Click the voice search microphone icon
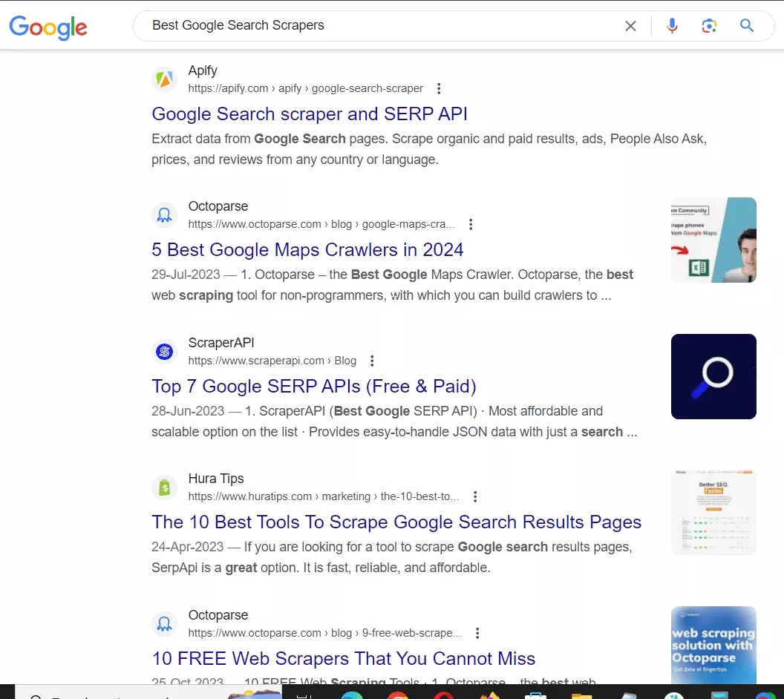The height and width of the screenshot is (699, 784). point(672,25)
